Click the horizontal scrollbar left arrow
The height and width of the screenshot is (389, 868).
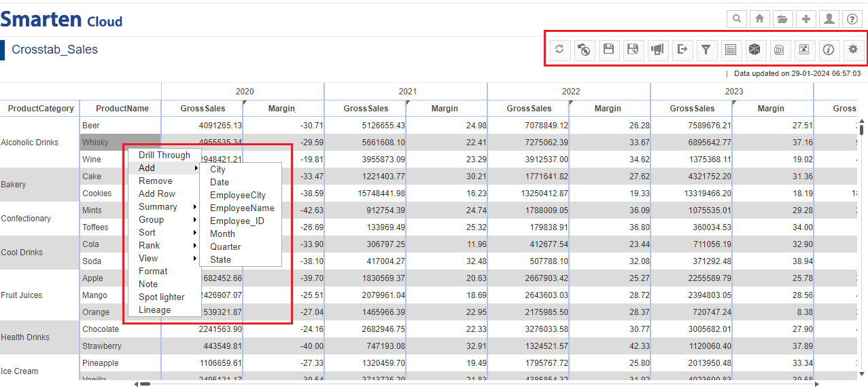[136, 384]
